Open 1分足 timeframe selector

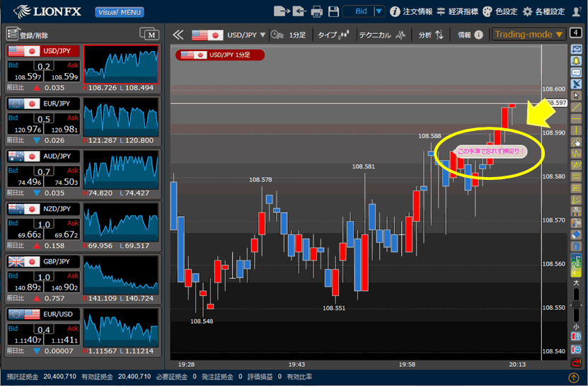(x=288, y=35)
